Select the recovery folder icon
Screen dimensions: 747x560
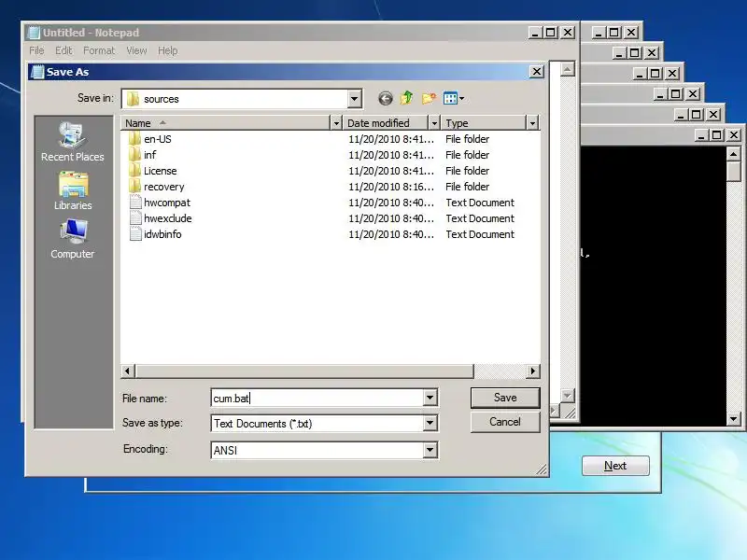tap(134, 186)
